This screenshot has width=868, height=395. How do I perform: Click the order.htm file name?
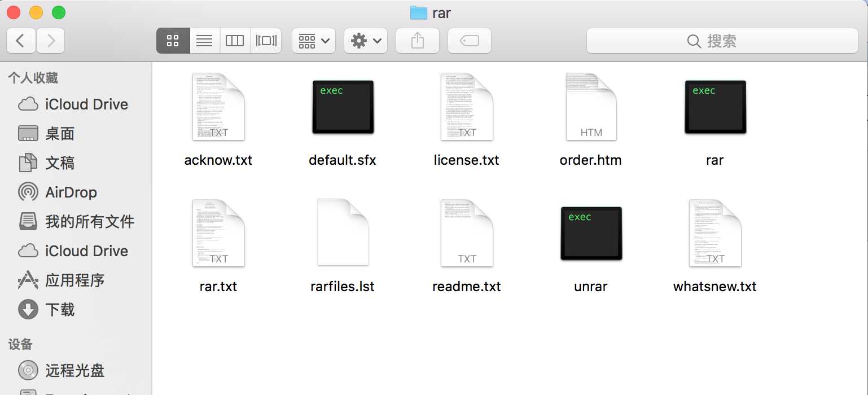591,160
